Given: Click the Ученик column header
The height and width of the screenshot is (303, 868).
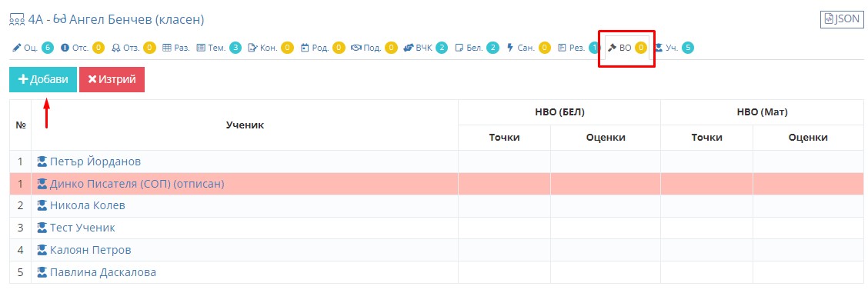Looking at the screenshot, I should pyautogui.click(x=245, y=125).
